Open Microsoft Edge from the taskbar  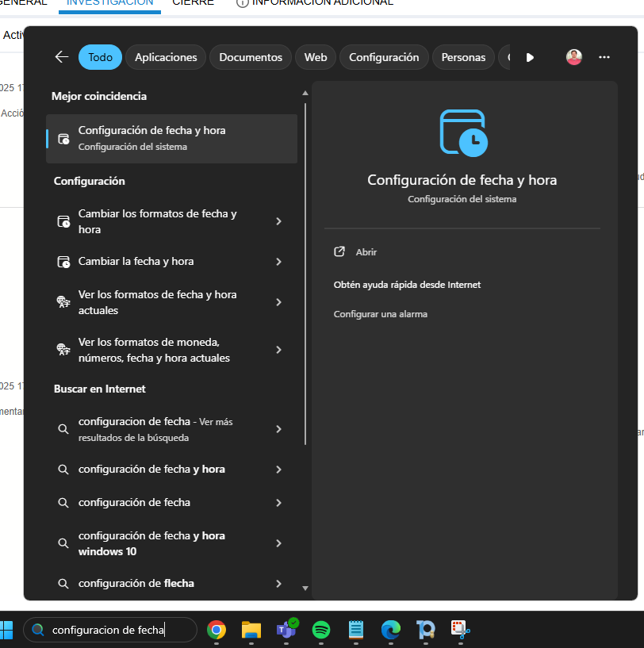(x=391, y=630)
